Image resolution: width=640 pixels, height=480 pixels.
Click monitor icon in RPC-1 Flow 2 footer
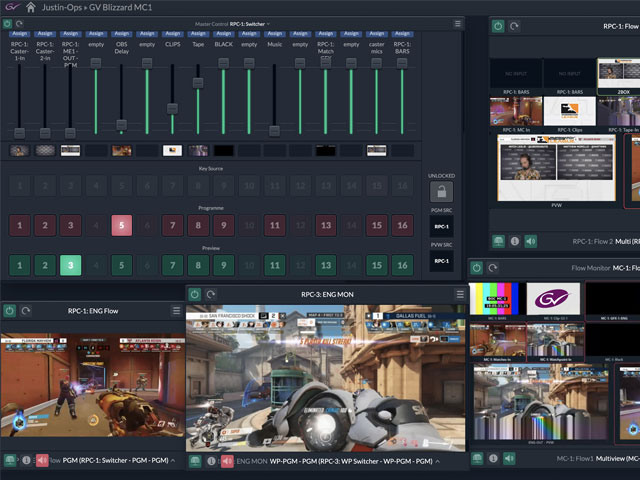pyautogui.click(x=498, y=241)
